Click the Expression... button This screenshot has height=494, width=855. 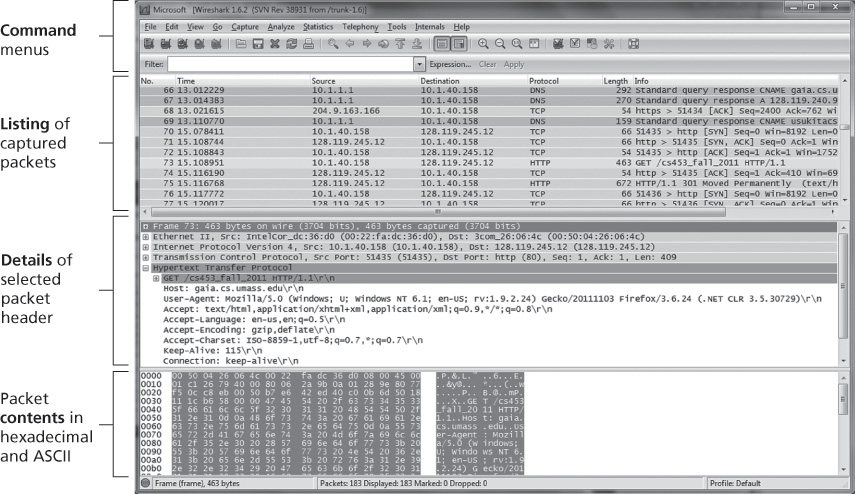tap(453, 64)
